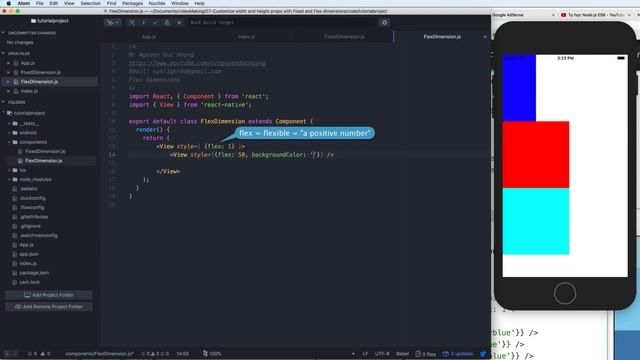This screenshot has width=640, height=360.
Task: Collapse the tutorialproject root folder
Action: click(x=4, y=113)
